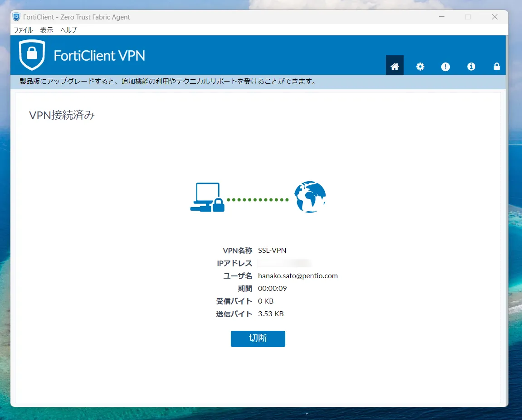Select the SSL-VPN name text
522x420 pixels.
coord(271,250)
